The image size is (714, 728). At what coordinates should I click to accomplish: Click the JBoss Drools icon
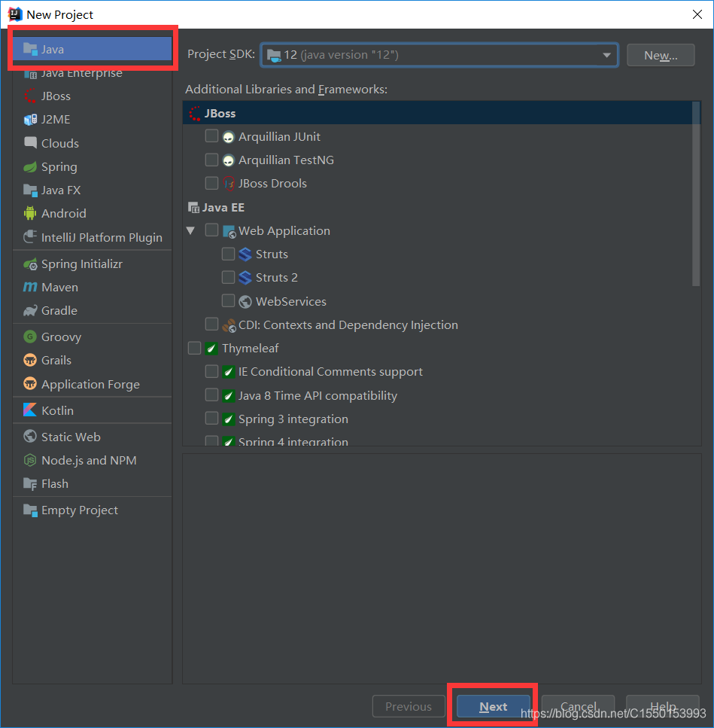click(x=229, y=184)
